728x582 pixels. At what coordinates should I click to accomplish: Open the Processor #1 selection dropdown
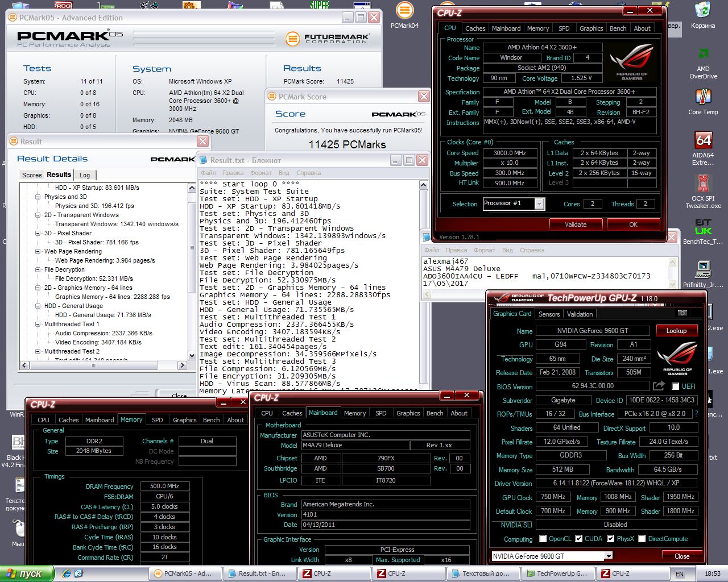[x=539, y=203]
